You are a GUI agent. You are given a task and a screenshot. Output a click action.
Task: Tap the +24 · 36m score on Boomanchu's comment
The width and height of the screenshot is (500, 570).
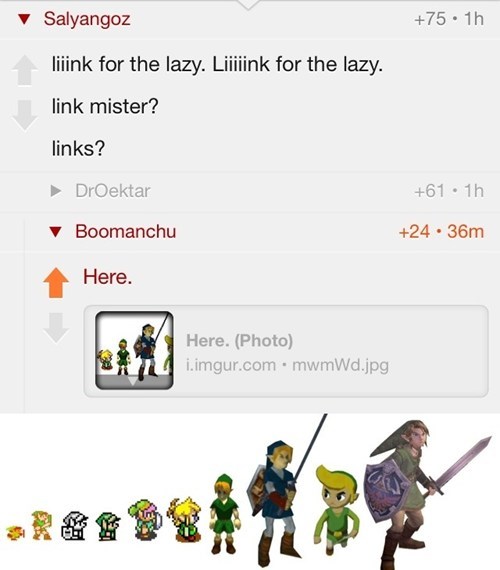pos(441,232)
